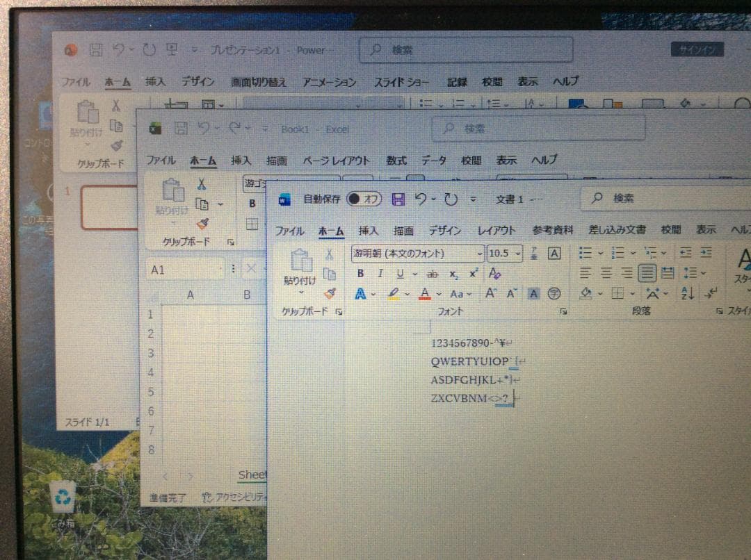Increase indent in Word paragraph group

click(x=706, y=252)
